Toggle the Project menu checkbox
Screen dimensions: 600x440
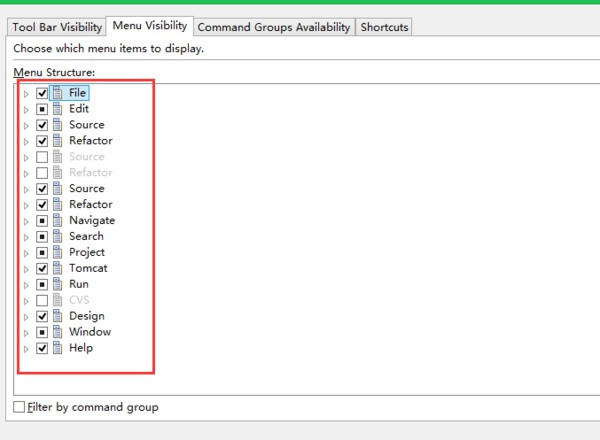coord(42,253)
